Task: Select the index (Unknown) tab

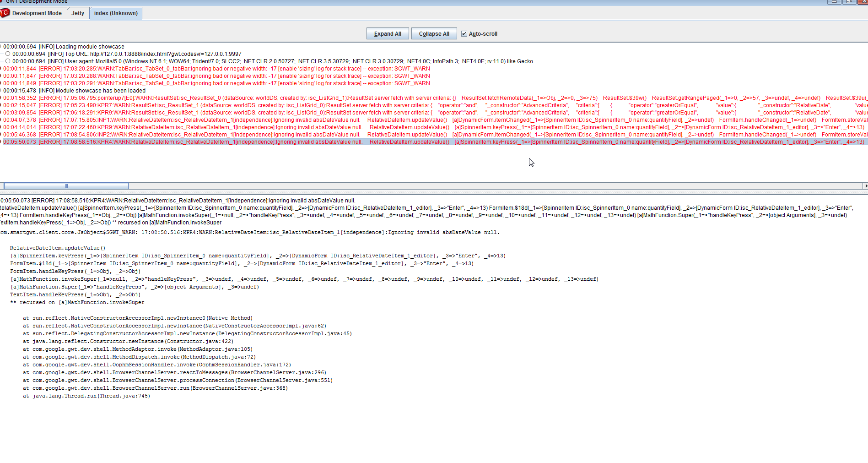Action: (x=116, y=13)
